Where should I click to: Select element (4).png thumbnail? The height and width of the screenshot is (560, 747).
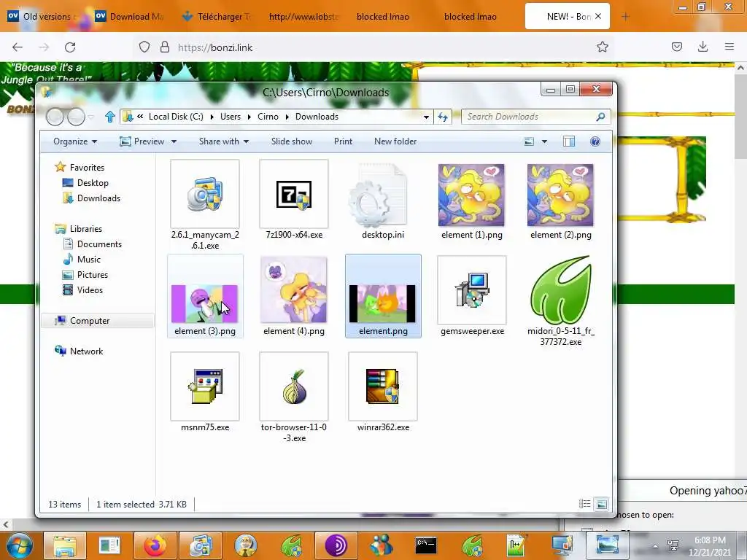(x=293, y=290)
